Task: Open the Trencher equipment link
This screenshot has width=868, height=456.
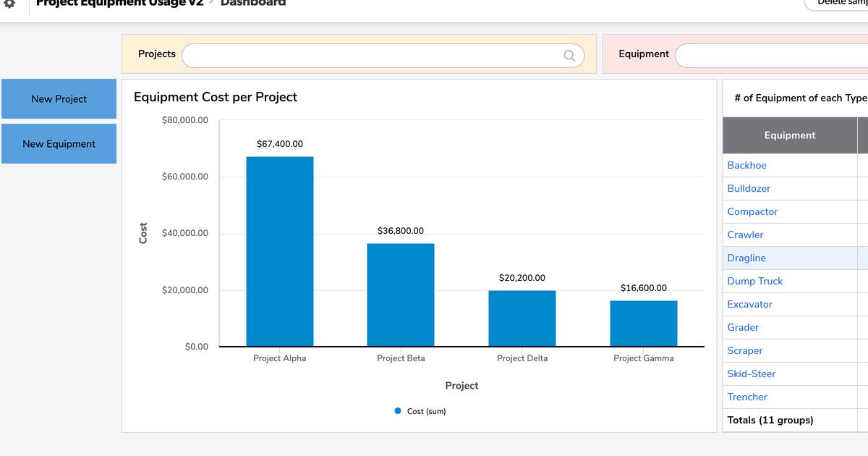Action: [x=747, y=397]
